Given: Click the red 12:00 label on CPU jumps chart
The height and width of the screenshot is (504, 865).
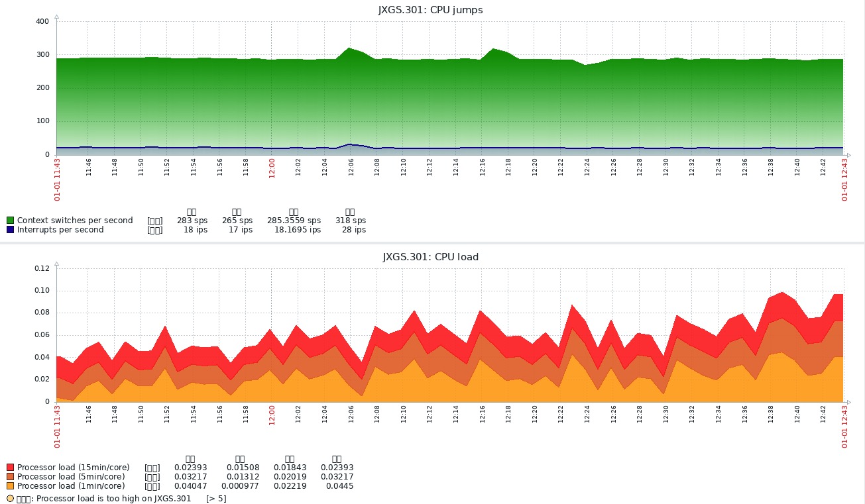Looking at the screenshot, I should coord(272,167).
